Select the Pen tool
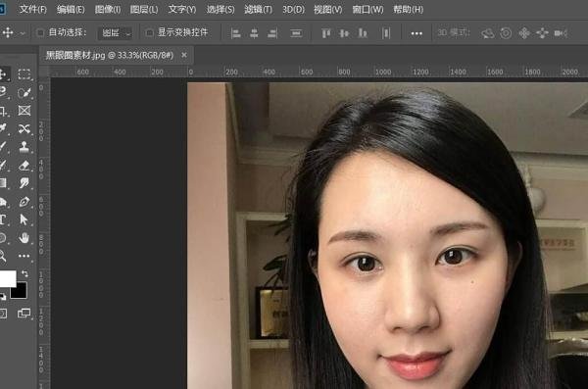The width and height of the screenshot is (588, 389). [24, 202]
